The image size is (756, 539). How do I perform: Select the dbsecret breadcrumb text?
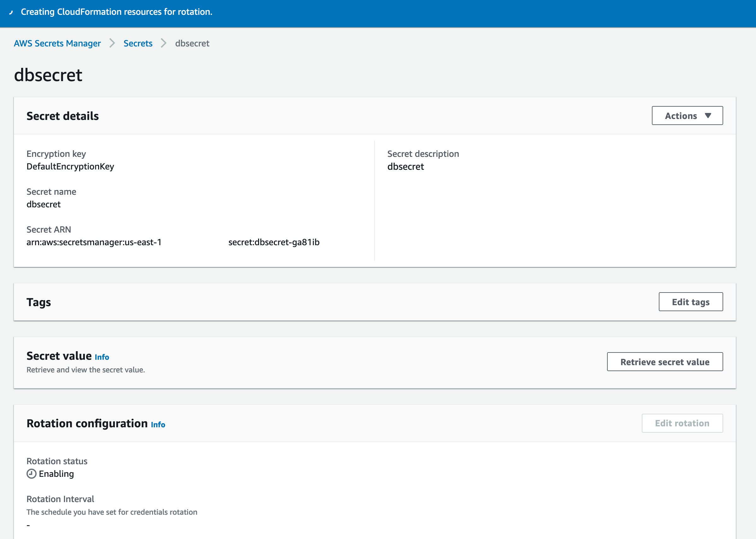tap(192, 43)
